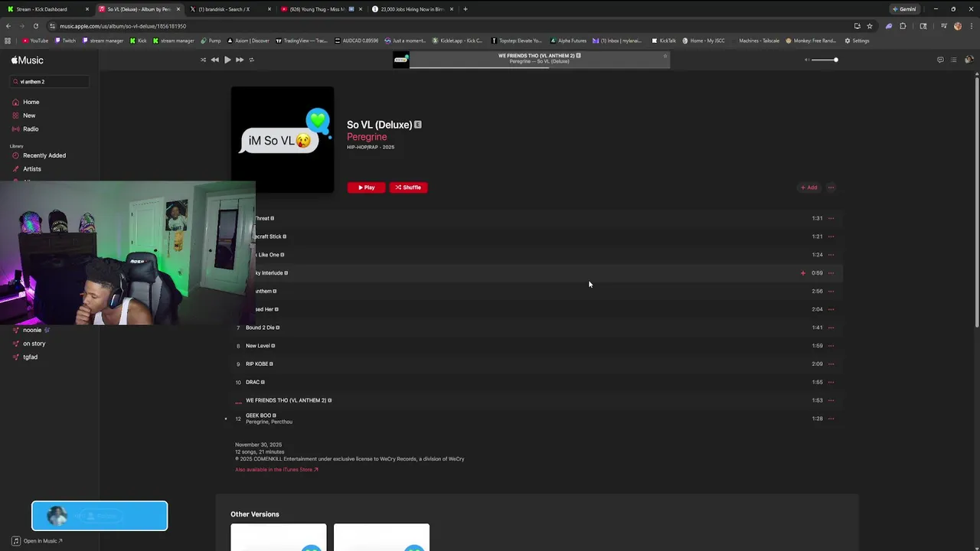Click the So VL album cover art
Viewport: 980px width, 551px height.
(283, 139)
